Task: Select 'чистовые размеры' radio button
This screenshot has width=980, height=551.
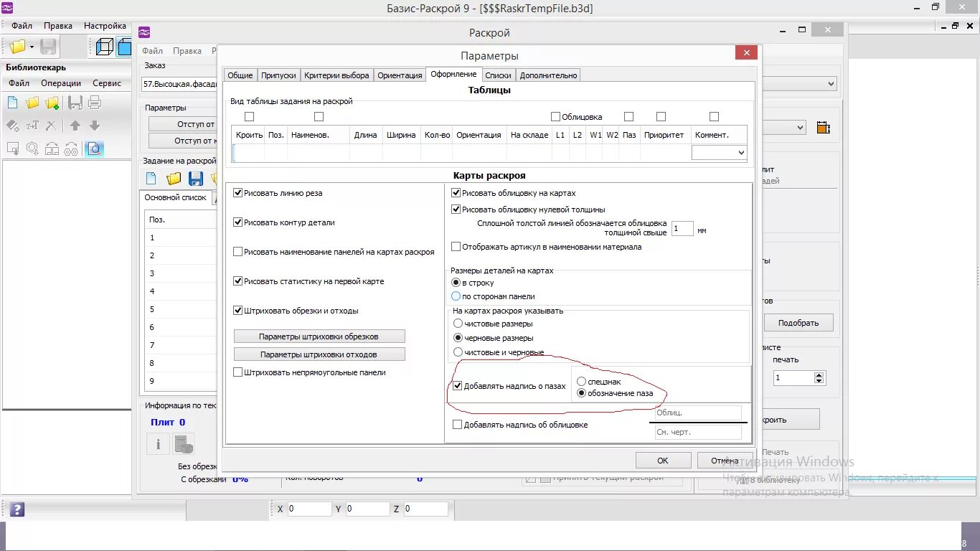Action: 457,324
